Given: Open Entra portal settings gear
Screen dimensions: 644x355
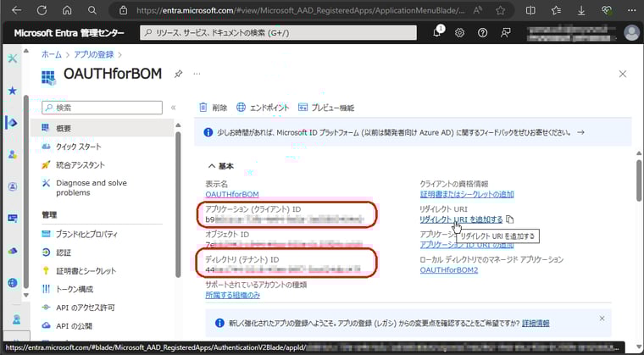Looking at the screenshot, I should [459, 33].
